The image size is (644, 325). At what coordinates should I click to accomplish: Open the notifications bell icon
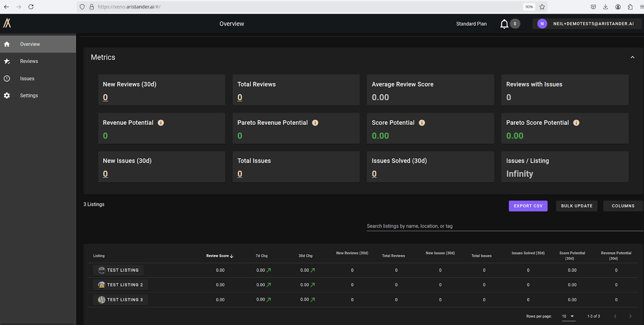[x=504, y=24]
